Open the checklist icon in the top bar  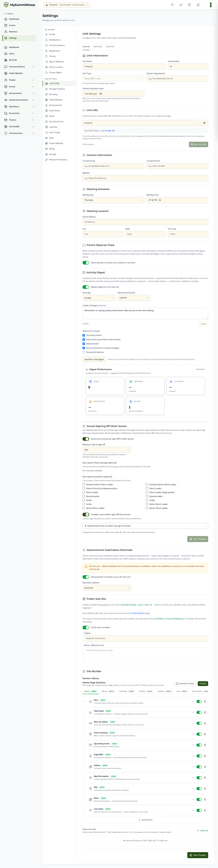pyautogui.click(x=172, y=5)
